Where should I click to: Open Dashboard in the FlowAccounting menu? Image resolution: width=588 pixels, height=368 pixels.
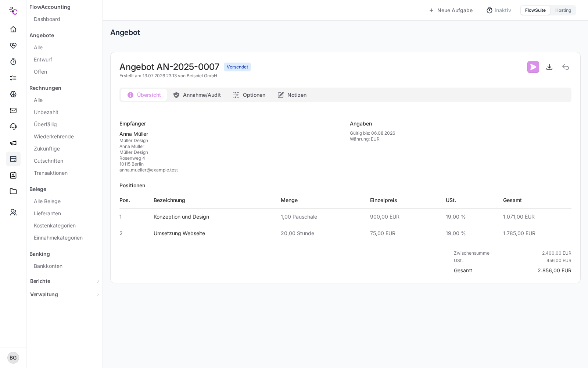click(x=47, y=19)
